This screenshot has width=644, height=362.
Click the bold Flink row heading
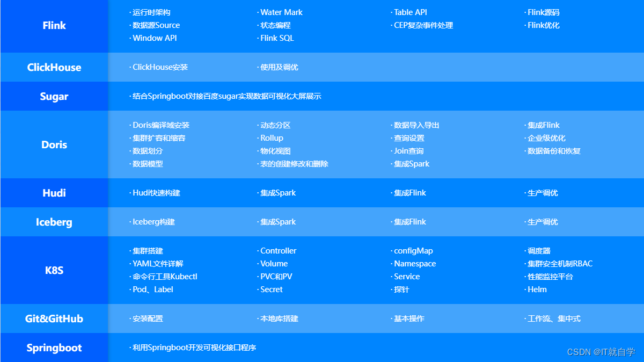click(x=54, y=25)
